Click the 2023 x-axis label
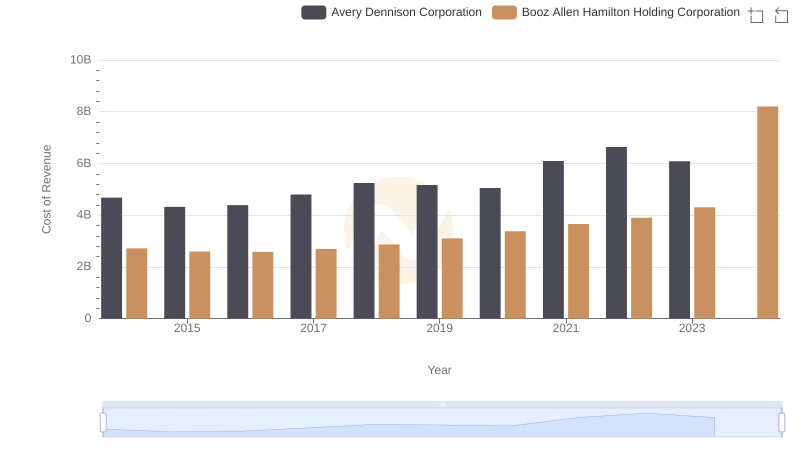800x461 pixels. (692, 328)
